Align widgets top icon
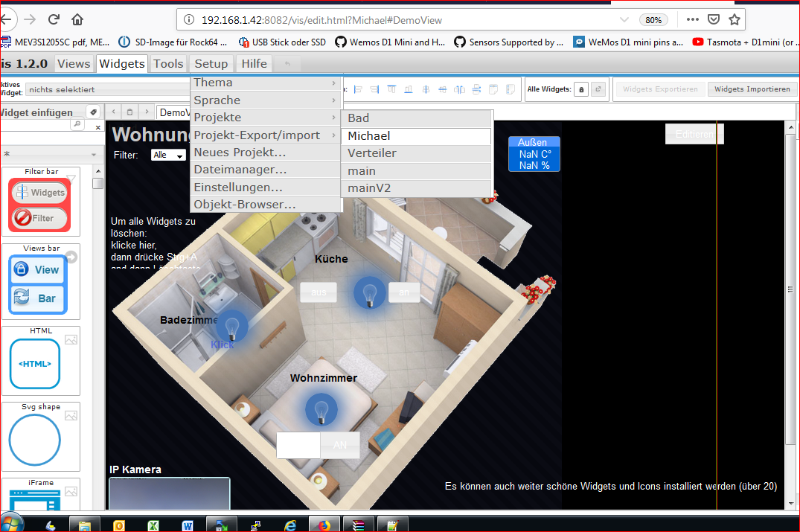The width and height of the screenshot is (800, 532). [392, 89]
